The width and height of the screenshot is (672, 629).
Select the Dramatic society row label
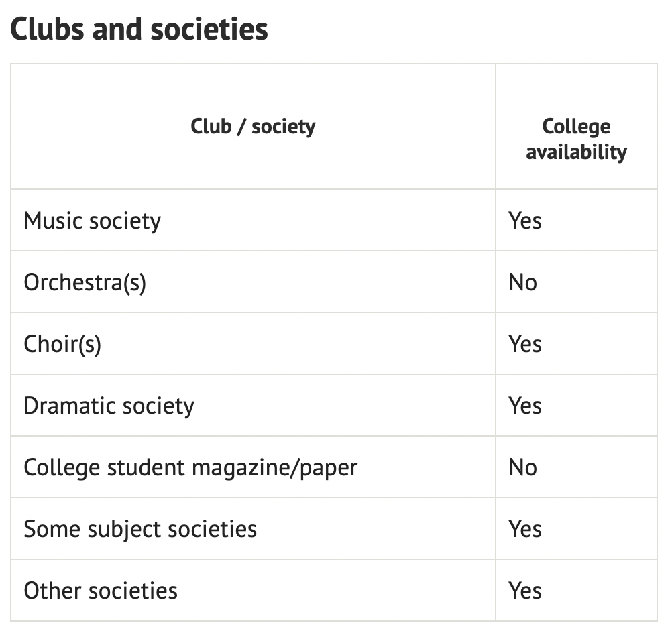109,406
